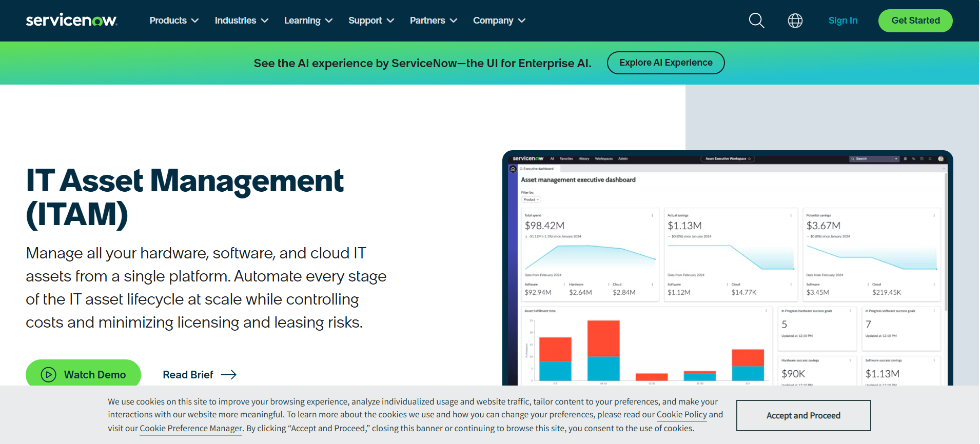This screenshot has height=444, width=980.
Task: Click the ServiceNow logo in header
Action: click(x=71, y=21)
